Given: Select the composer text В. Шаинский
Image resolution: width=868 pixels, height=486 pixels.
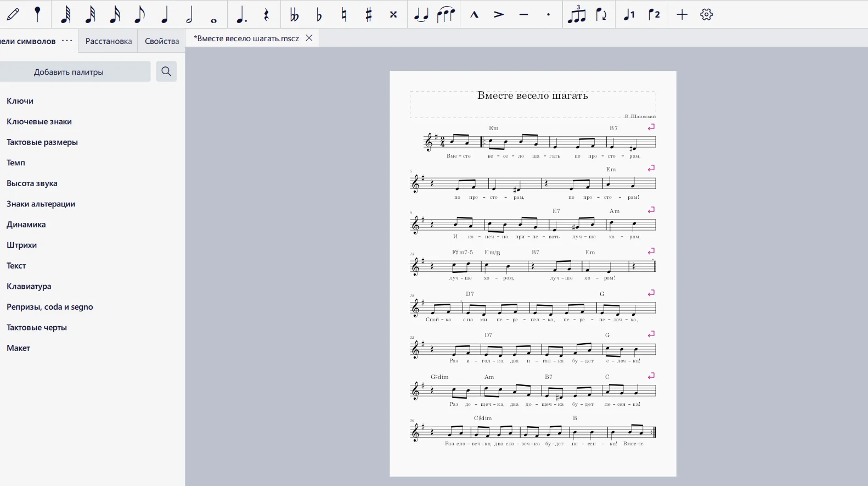Looking at the screenshot, I should point(640,116).
